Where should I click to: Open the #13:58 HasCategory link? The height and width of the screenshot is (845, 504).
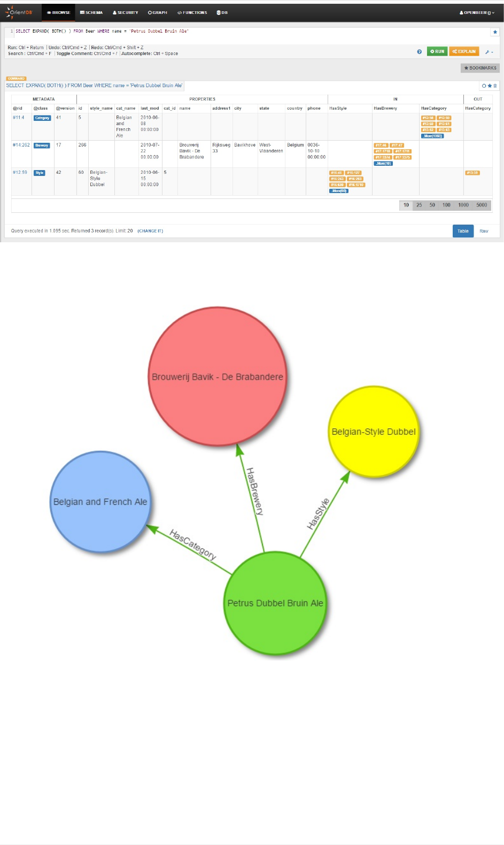[428, 118]
